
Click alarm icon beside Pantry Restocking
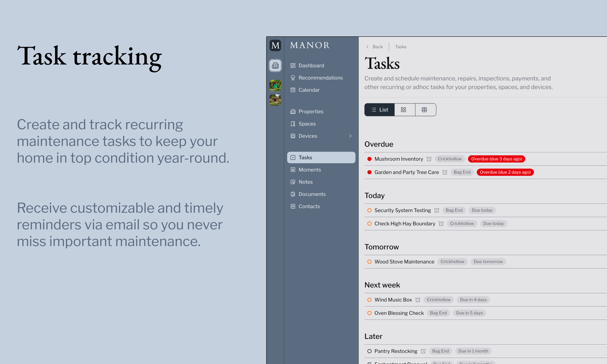click(423, 351)
